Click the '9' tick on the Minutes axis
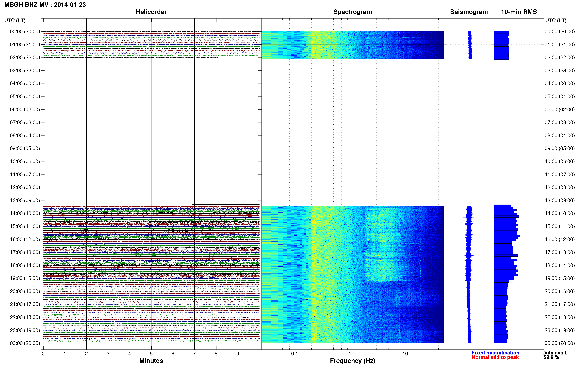588x368 pixels. point(238,354)
